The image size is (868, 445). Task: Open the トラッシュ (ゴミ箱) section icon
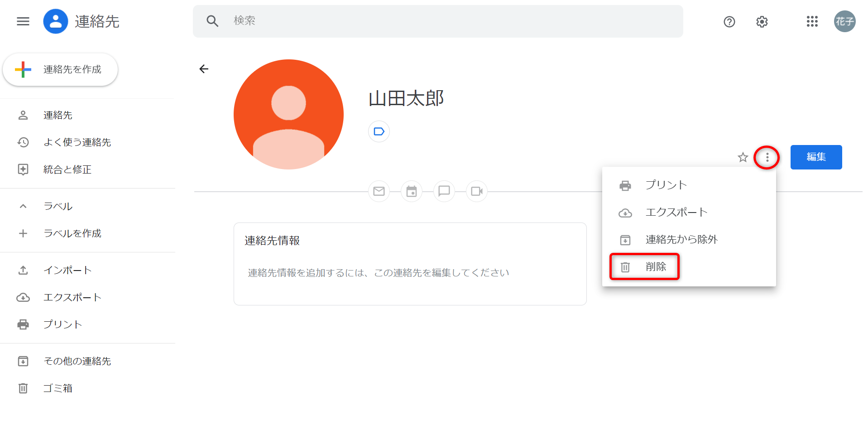[x=23, y=388]
